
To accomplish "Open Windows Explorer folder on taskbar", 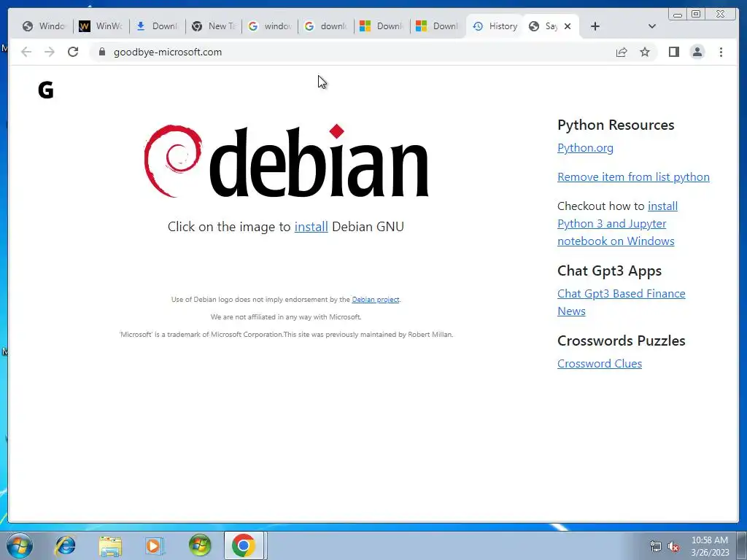I will click(110, 545).
